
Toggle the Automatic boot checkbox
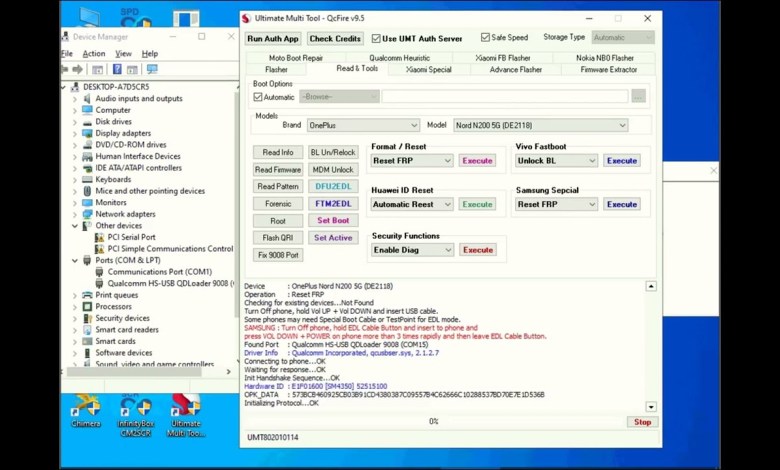click(258, 97)
